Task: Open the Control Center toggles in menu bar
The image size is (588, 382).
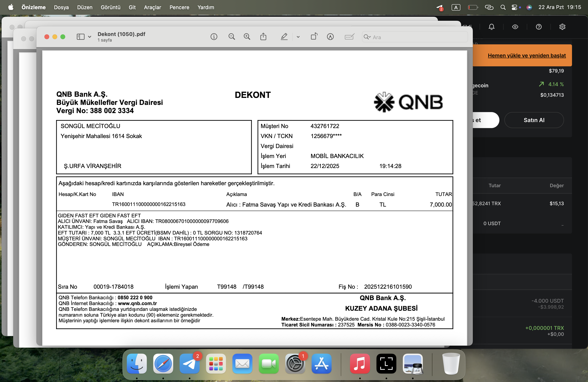Action: coord(514,7)
